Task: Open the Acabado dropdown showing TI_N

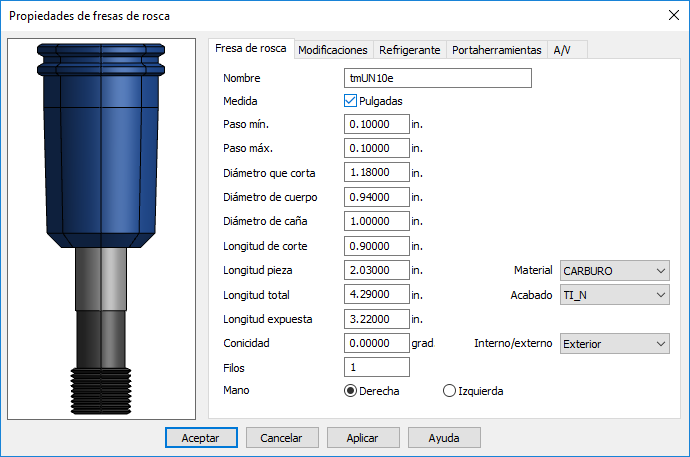Action: tap(614, 295)
